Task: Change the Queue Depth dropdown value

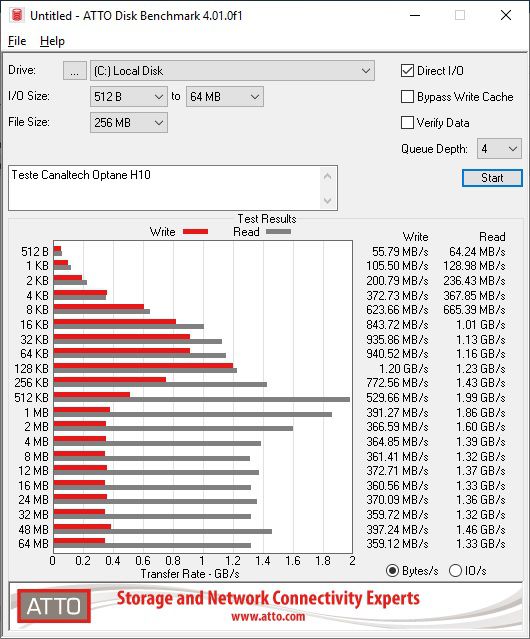Action: (x=499, y=149)
